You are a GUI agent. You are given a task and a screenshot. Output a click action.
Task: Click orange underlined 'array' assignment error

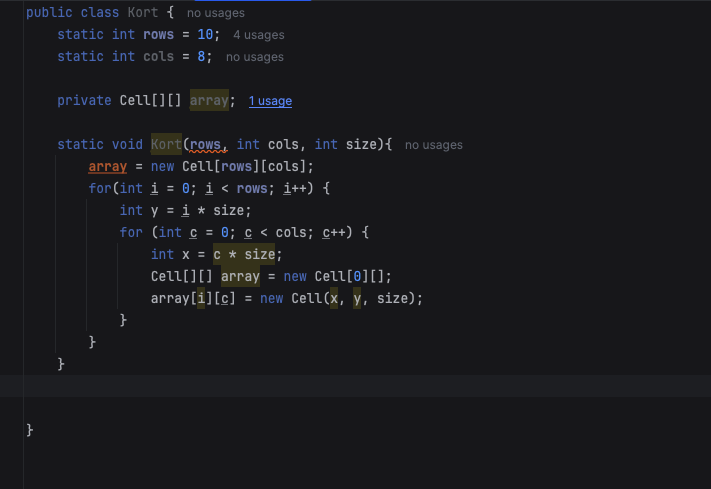click(x=107, y=166)
